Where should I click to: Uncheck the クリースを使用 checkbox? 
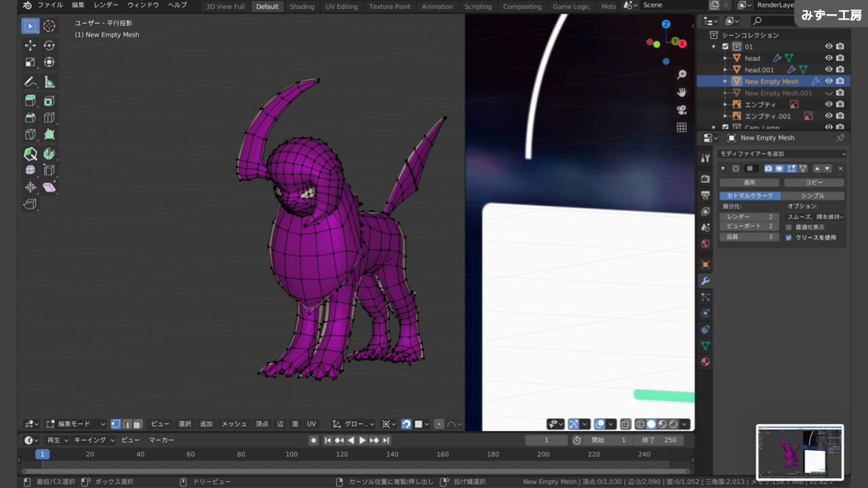coord(789,238)
